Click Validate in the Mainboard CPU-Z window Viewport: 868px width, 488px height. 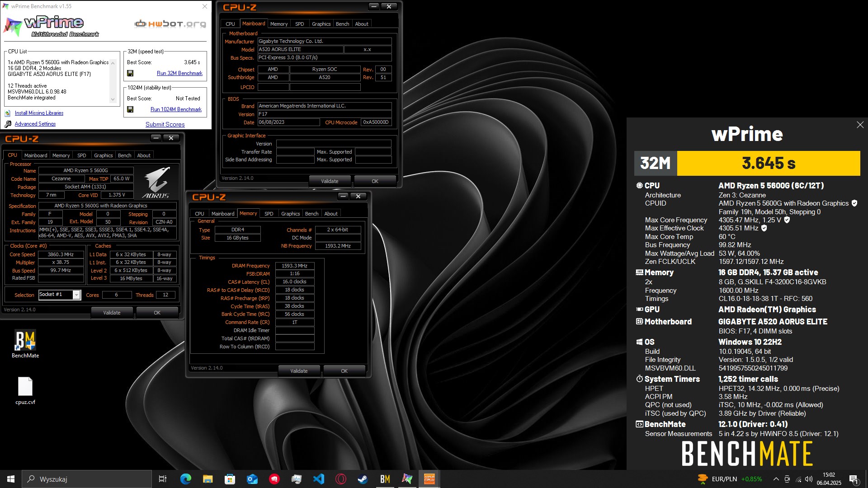tap(330, 181)
